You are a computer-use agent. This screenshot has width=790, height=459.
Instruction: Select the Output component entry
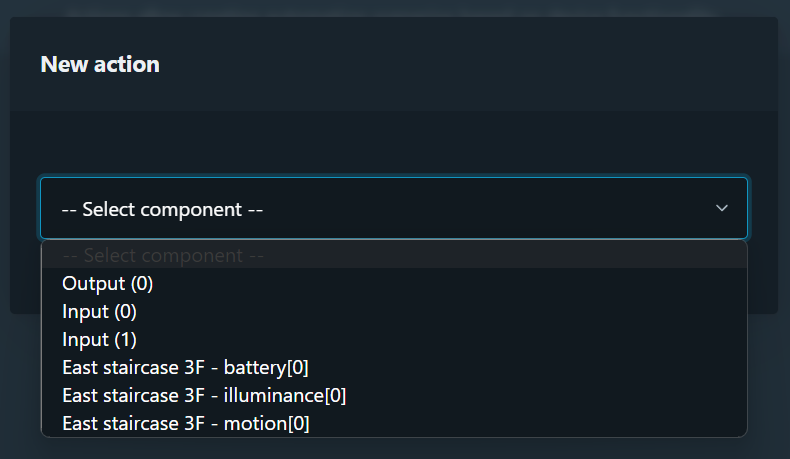click(x=108, y=283)
